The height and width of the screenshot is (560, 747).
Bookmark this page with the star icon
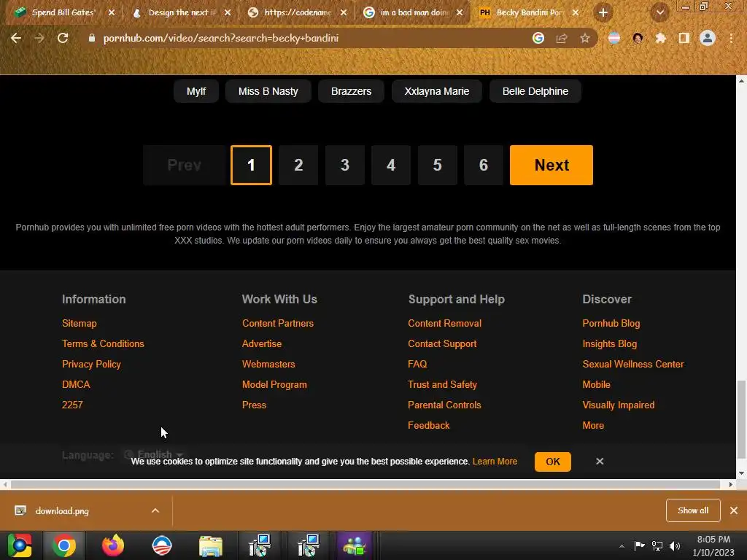coord(585,38)
